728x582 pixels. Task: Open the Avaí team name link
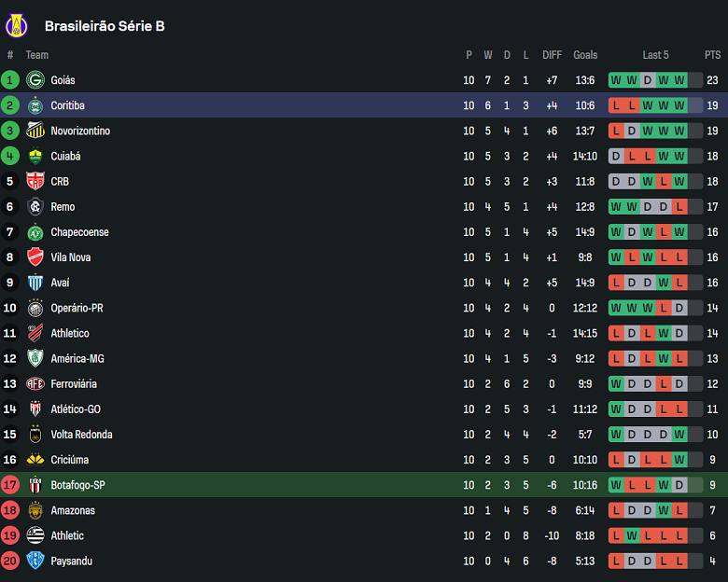click(60, 283)
